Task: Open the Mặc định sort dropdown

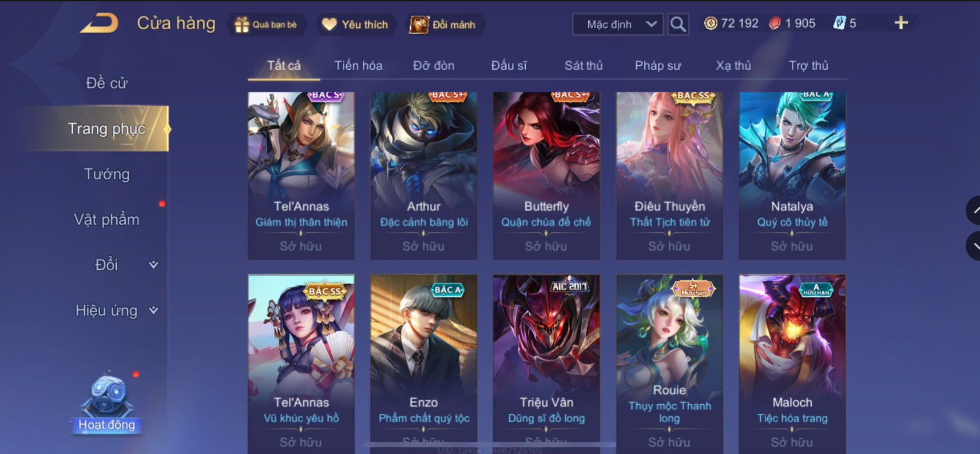Action: coord(618,25)
